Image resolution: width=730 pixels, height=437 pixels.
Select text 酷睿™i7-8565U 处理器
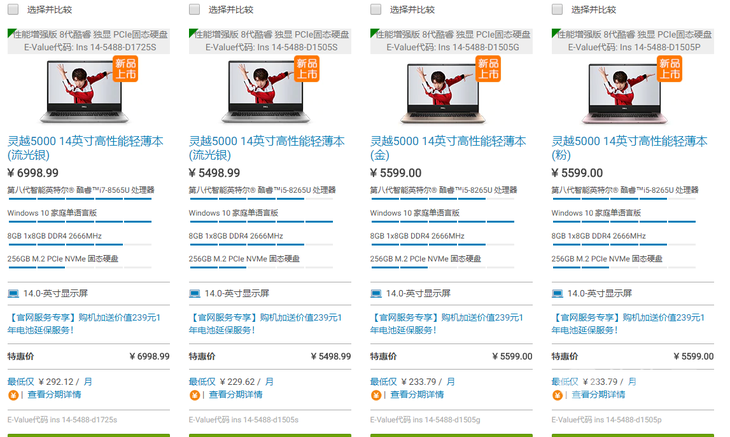click(x=115, y=190)
